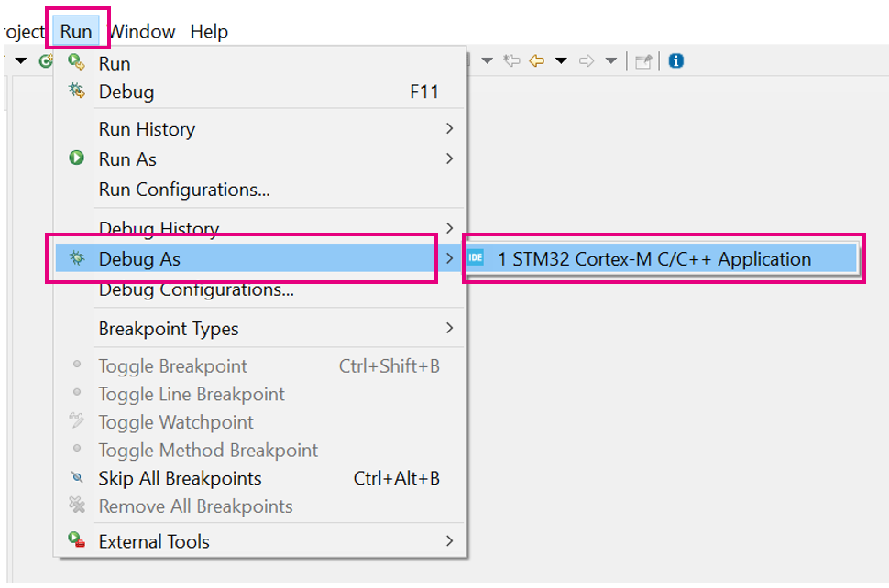This screenshot has height=588, width=889.
Task: Click the back navigation arrow in the toolbar
Action: (x=536, y=61)
